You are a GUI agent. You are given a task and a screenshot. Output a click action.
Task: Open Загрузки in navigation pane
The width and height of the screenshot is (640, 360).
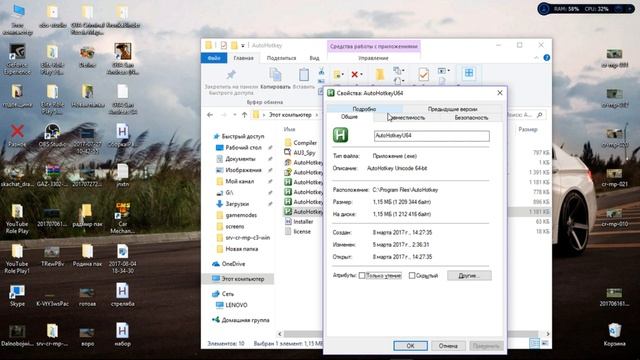coord(237,204)
